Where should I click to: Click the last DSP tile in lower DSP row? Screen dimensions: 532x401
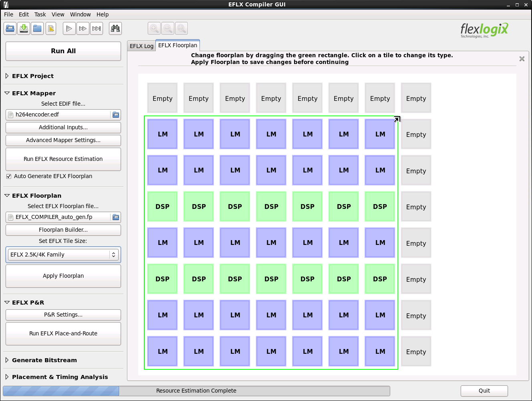point(380,279)
